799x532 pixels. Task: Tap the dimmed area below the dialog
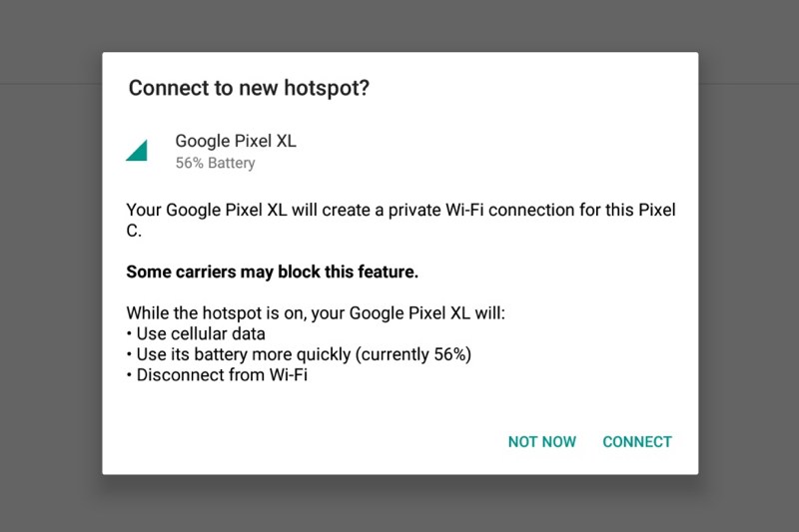point(399,503)
